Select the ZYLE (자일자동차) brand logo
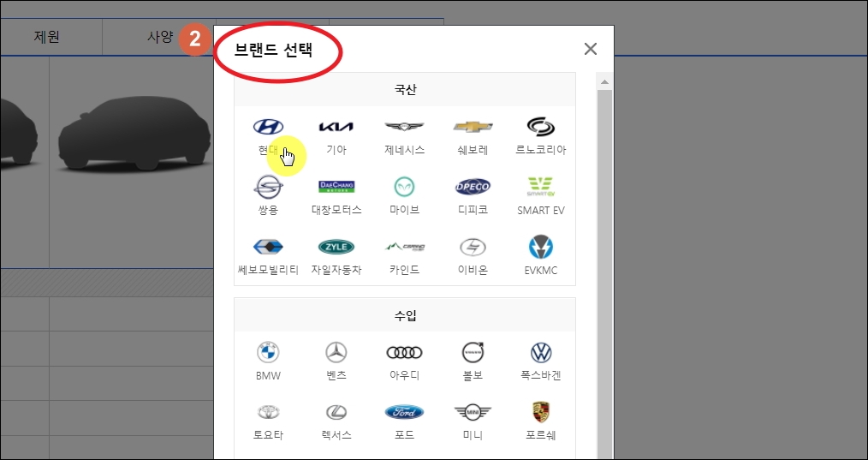The width and height of the screenshot is (868, 460). 336,247
